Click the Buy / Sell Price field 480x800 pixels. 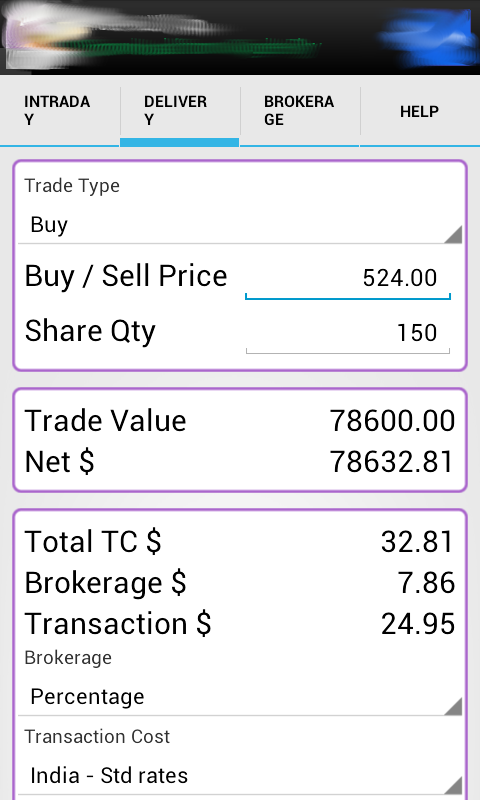coord(348,279)
